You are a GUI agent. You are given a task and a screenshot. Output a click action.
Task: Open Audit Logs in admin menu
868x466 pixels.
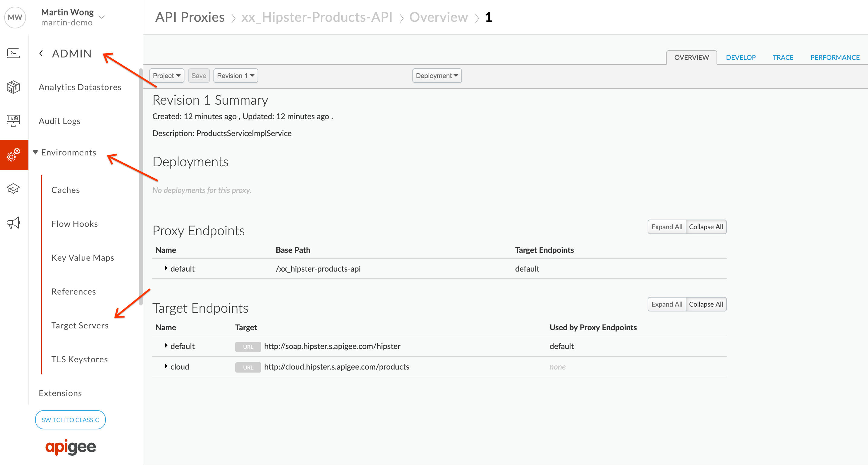(59, 121)
